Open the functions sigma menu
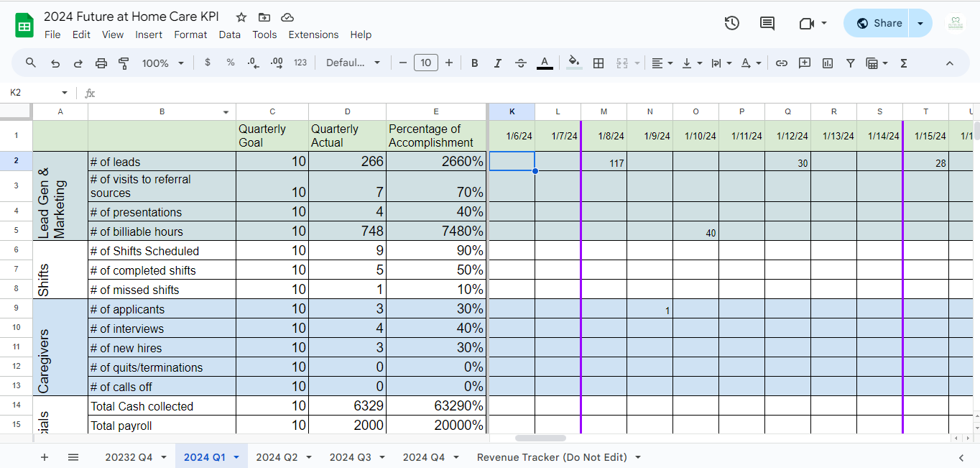Screen dimensions: 980x468 point(904,63)
